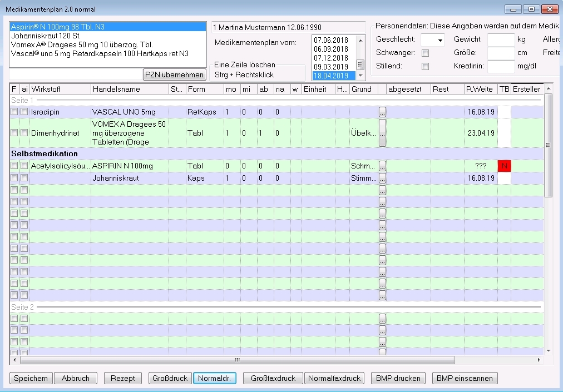Select plan date 09.03.2019
The width and height of the screenshot is (563, 392).
pyautogui.click(x=330, y=67)
